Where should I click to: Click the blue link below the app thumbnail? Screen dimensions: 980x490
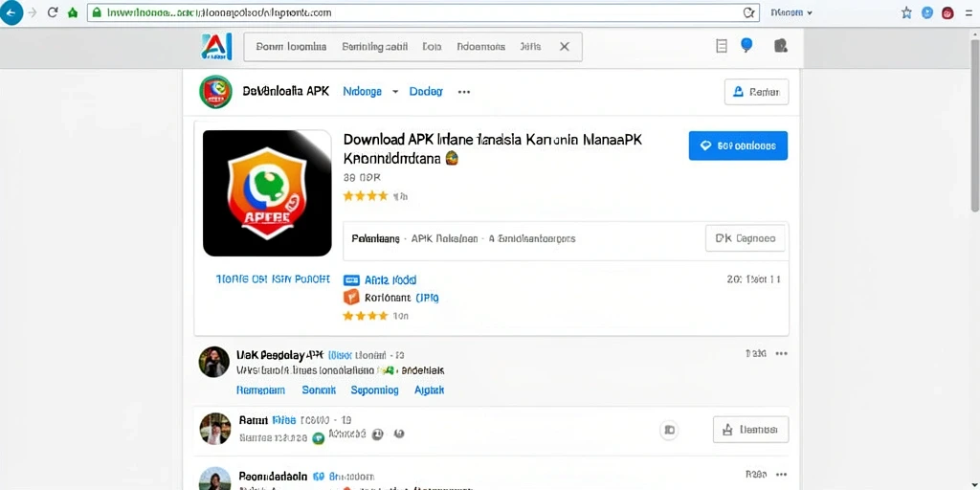pos(273,279)
